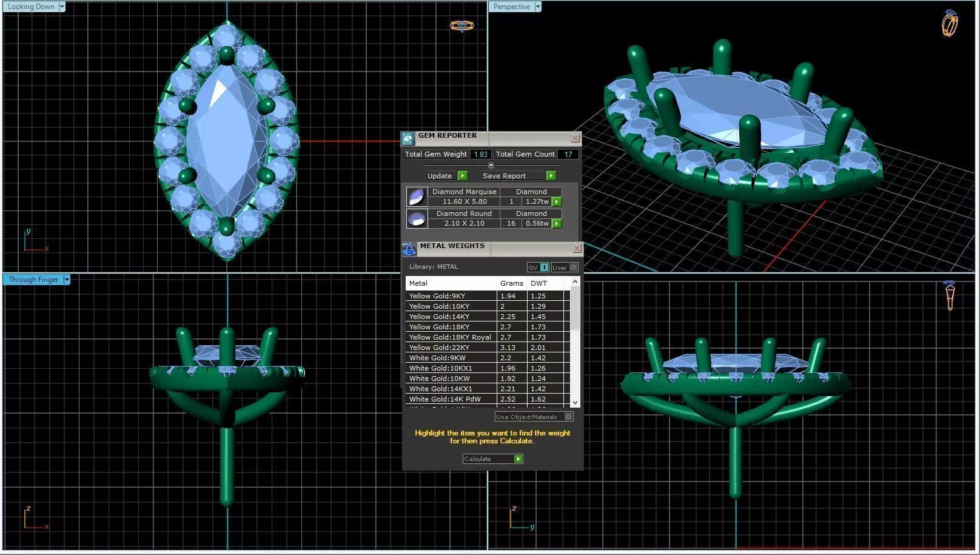Click the Total Gem Count value 17
980x555 pixels.
click(x=568, y=154)
